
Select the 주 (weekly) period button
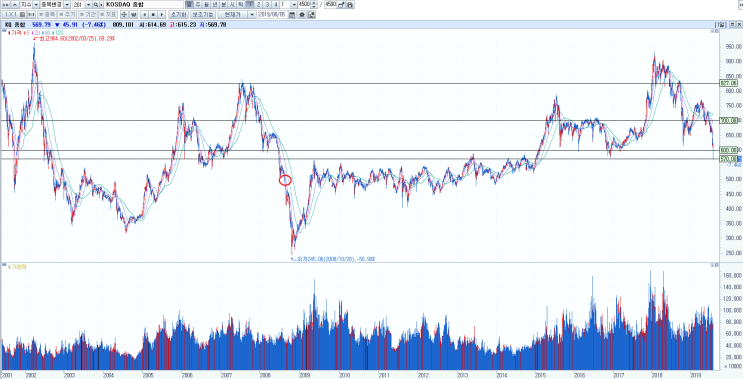pos(198,4)
